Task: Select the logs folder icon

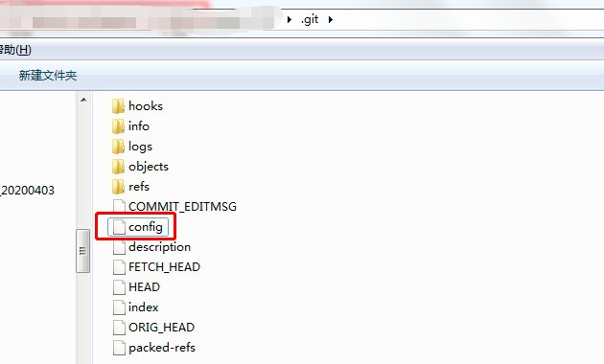Action: point(118,147)
